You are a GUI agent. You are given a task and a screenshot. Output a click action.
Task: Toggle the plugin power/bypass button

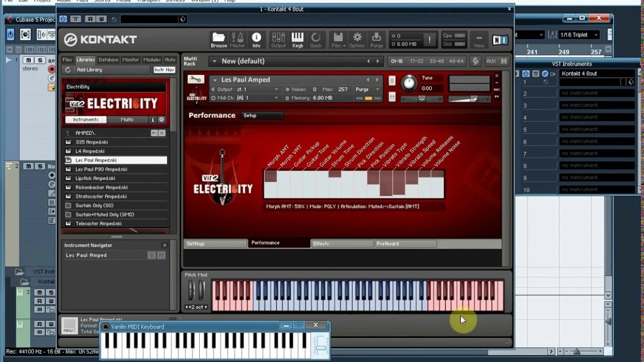tap(63, 19)
